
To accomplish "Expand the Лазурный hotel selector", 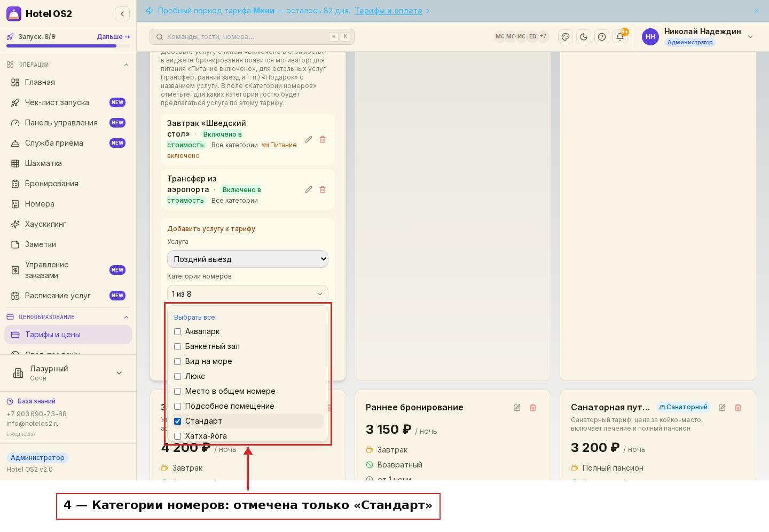I will click(x=68, y=373).
